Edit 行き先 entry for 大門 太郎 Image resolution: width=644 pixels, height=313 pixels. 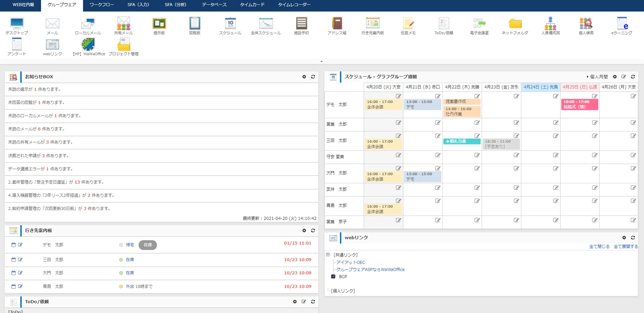click(x=20, y=273)
